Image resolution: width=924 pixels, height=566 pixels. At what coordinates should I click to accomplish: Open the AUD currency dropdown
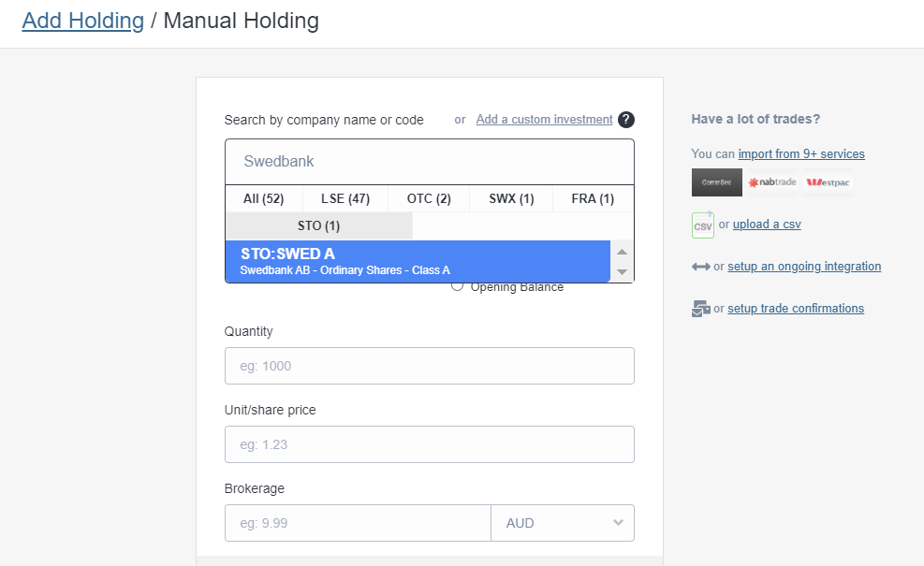[x=563, y=523]
